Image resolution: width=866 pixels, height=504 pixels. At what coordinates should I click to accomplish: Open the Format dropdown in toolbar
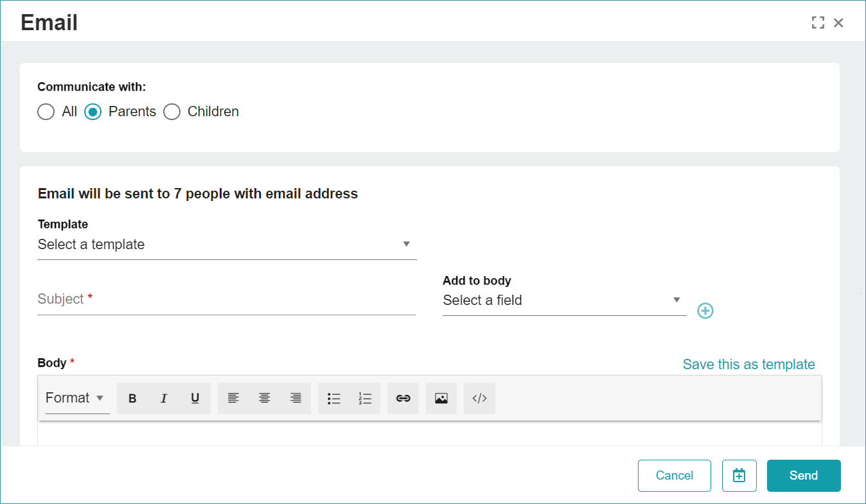pyautogui.click(x=77, y=398)
